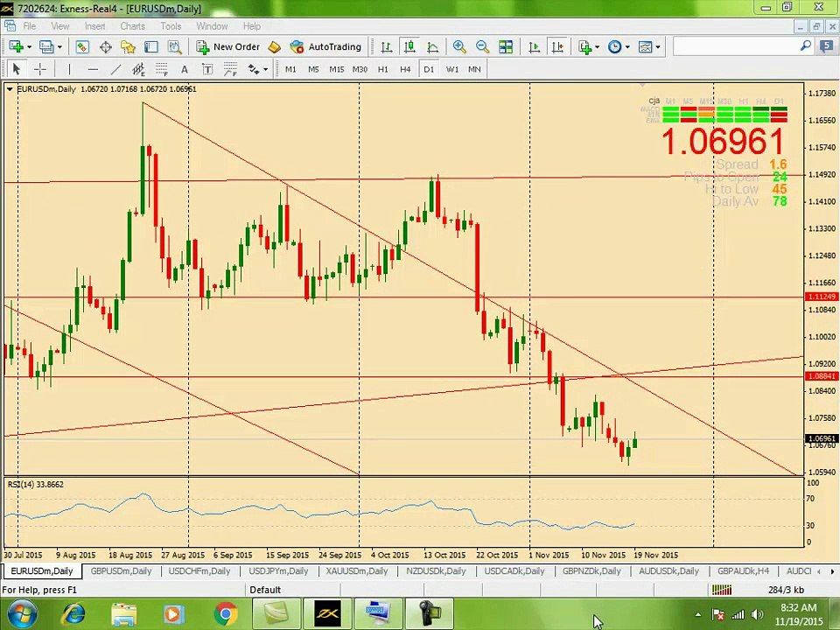Click the 284/3 kb connection status
This screenshot has height=630, width=840.
[x=786, y=590]
